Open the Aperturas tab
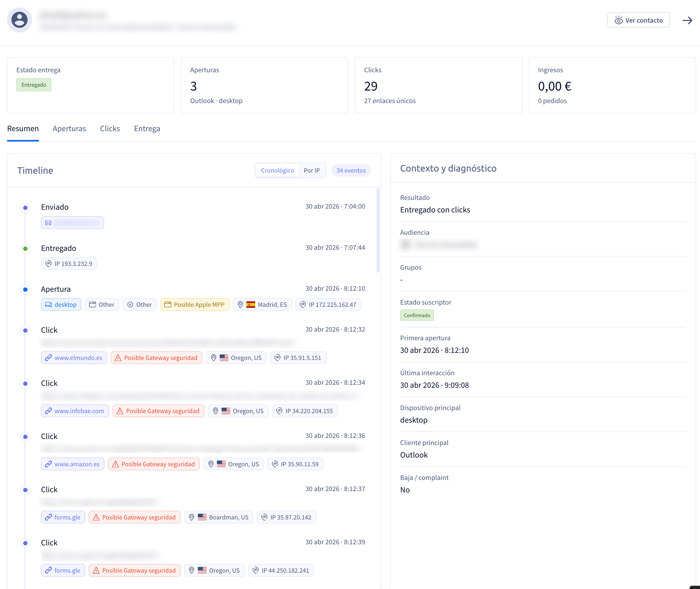Screen dimensions: 700x589 (70, 128)
